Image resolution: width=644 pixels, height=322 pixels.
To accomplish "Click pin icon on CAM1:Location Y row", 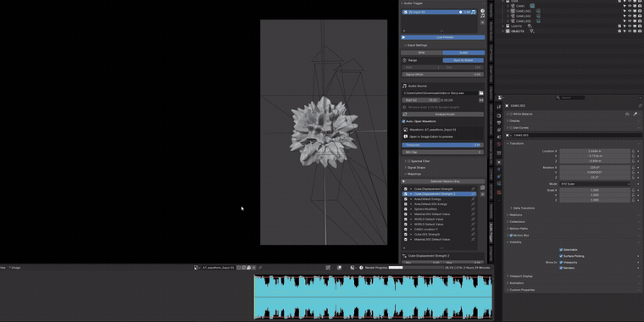I will coord(473,229).
